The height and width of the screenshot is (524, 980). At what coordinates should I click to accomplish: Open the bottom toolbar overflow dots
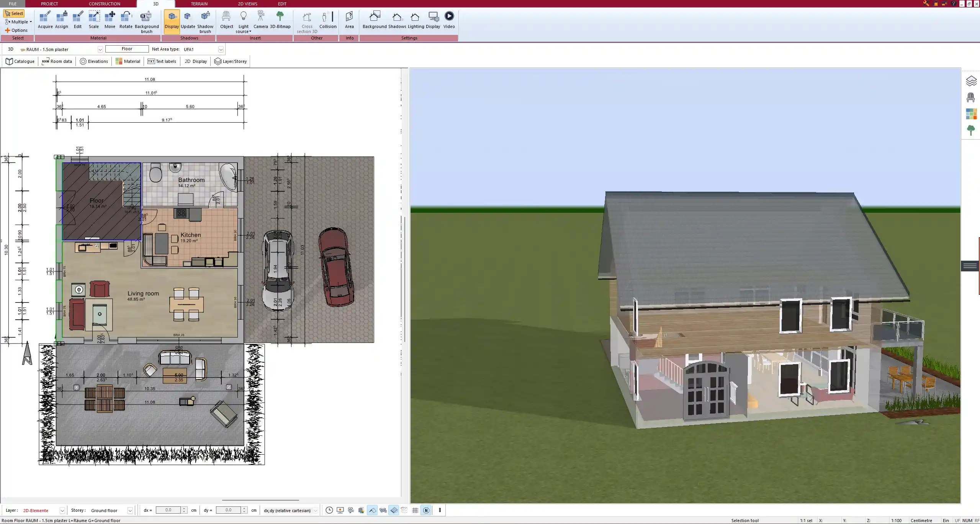440,510
